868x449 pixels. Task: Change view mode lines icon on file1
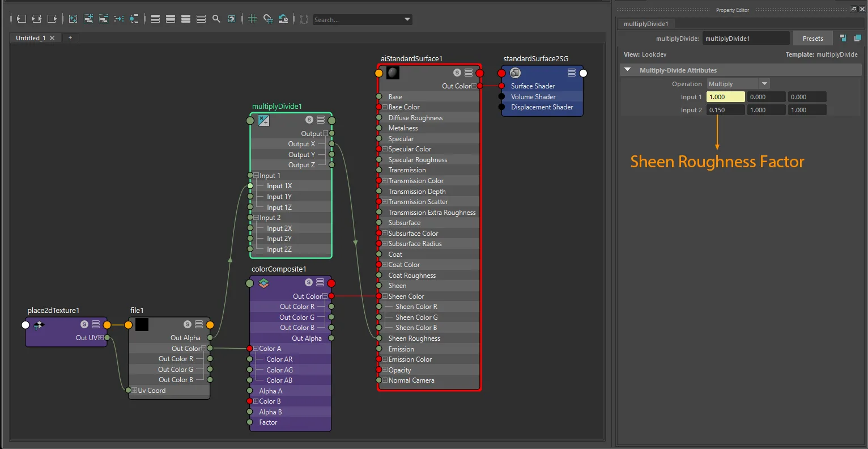pos(199,324)
